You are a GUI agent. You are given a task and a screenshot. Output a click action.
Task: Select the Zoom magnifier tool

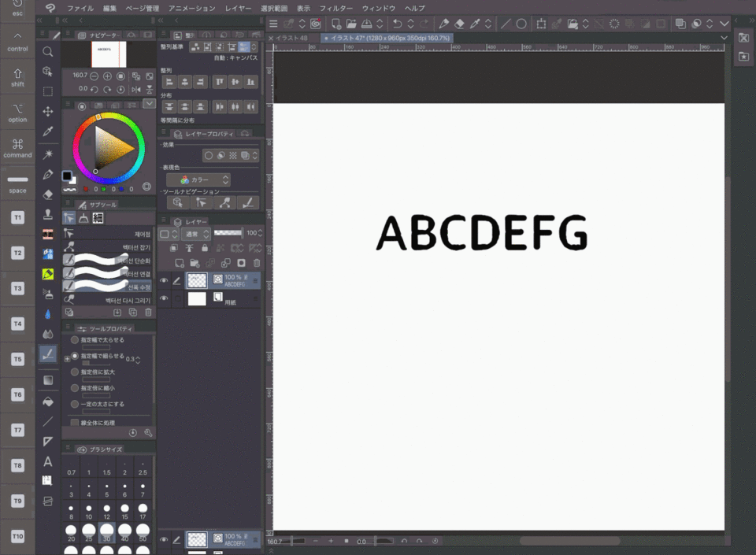point(48,51)
